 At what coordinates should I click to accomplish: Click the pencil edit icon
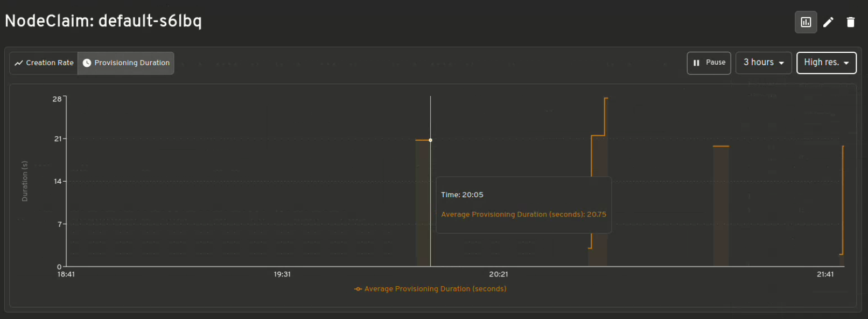[x=828, y=22]
